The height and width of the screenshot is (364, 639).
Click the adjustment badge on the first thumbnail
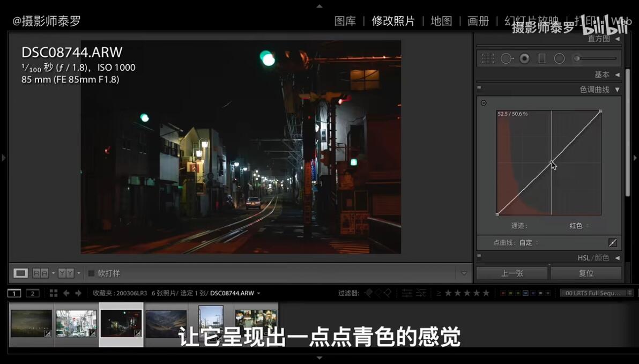tap(48, 333)
